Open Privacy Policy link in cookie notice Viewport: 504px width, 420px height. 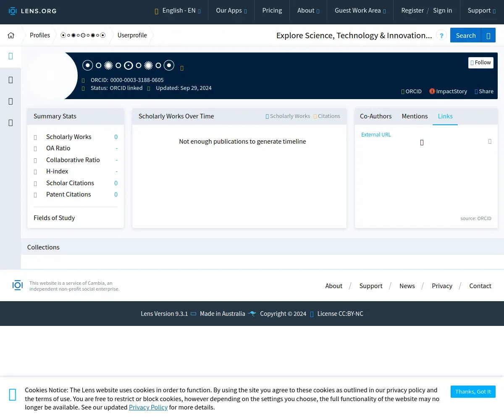pos(148,407)
